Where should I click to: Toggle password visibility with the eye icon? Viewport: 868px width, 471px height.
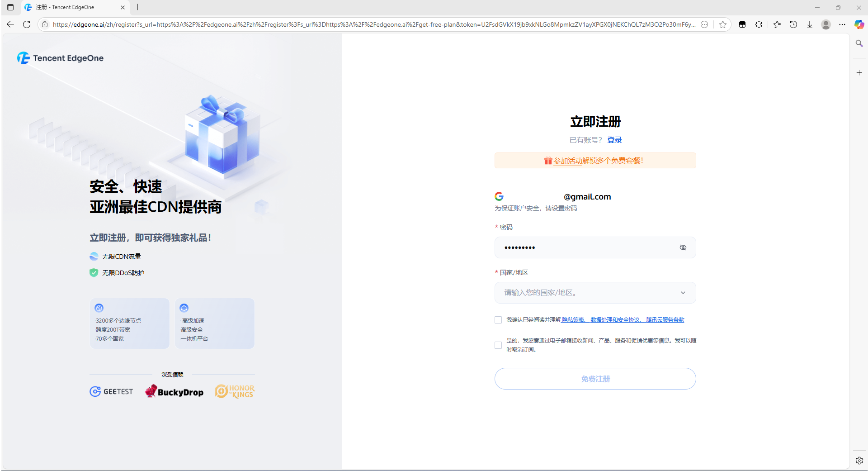683,247
